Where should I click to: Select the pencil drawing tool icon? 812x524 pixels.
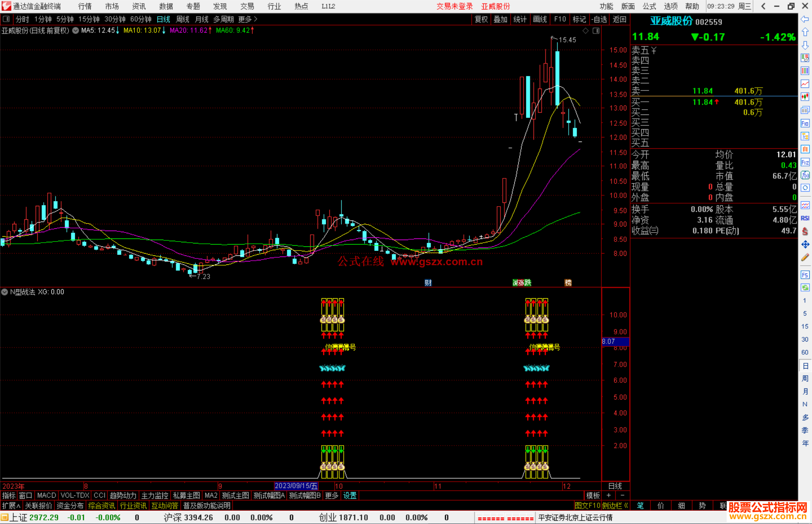pos(805,257)
